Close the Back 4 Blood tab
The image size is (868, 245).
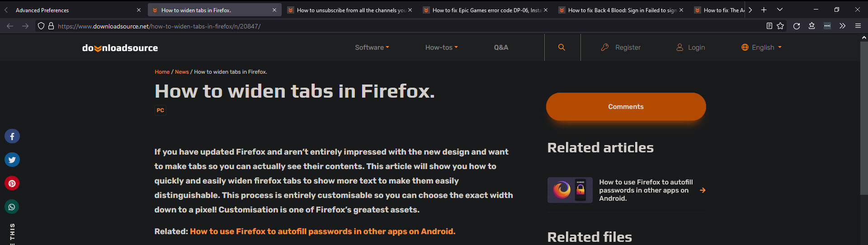tap(681, 10)
